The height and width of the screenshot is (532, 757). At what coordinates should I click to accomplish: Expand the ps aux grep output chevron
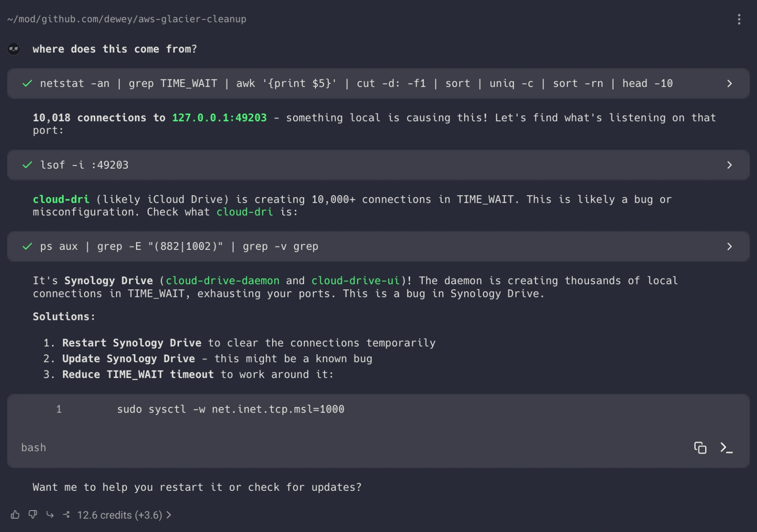[730, 246]
